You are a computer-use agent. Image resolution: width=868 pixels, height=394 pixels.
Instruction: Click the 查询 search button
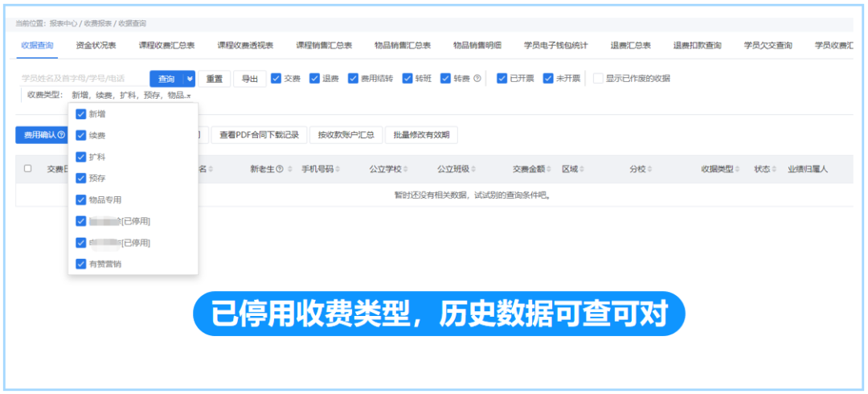[166, 79]
